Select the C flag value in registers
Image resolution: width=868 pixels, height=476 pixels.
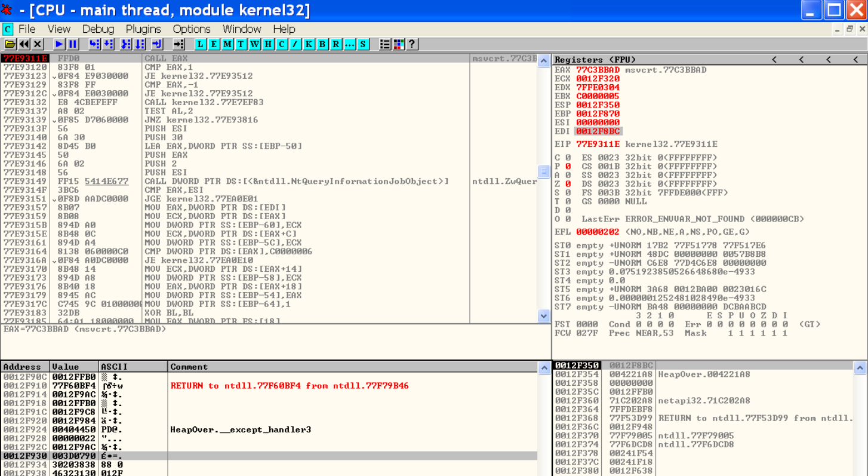568,158
